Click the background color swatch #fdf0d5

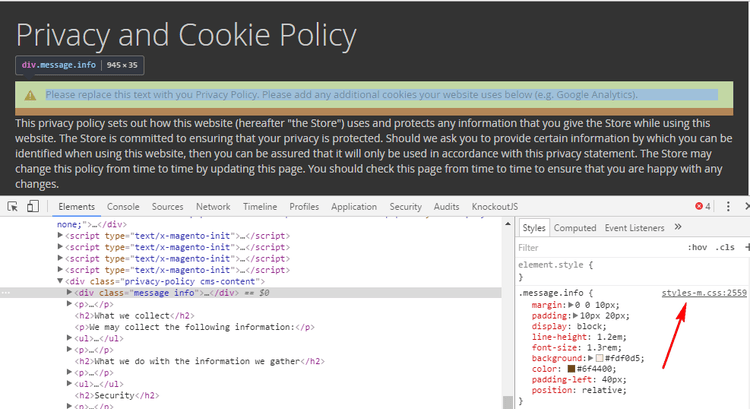pyautogui.click(x=599, y=358)
